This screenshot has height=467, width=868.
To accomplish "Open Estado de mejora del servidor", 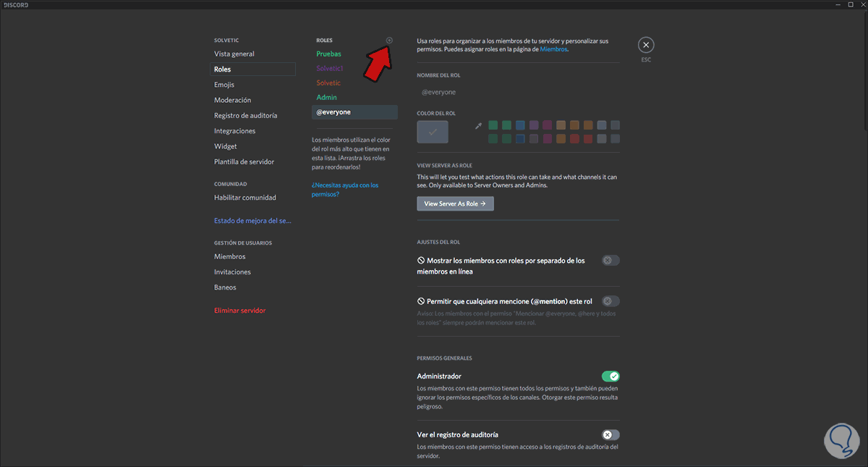I will pyautogui.click(x=252, y=221).
